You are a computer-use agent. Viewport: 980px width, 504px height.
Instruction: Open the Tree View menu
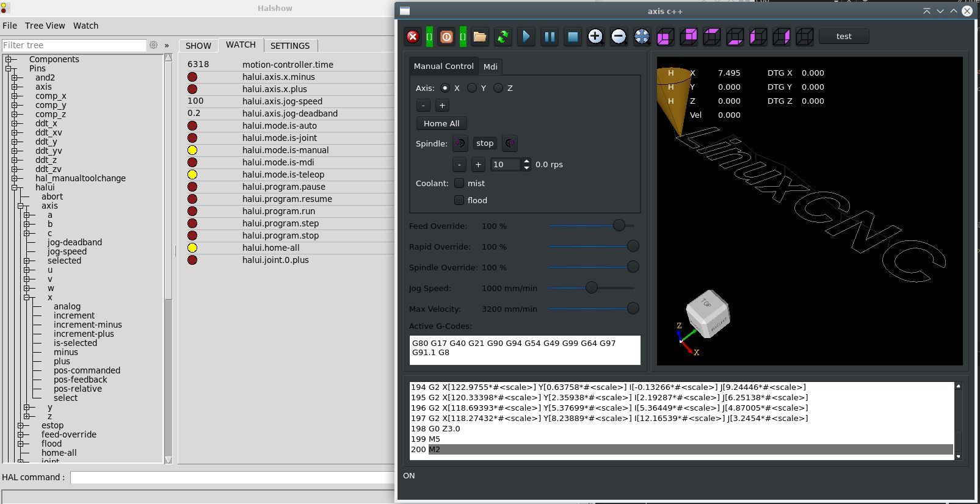[45, 26]
